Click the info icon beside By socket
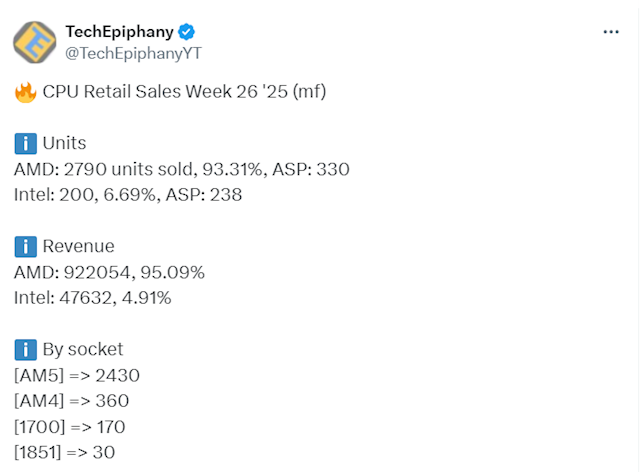The height and width of the screenshot is (472, 640). click(x=26, y=350)
